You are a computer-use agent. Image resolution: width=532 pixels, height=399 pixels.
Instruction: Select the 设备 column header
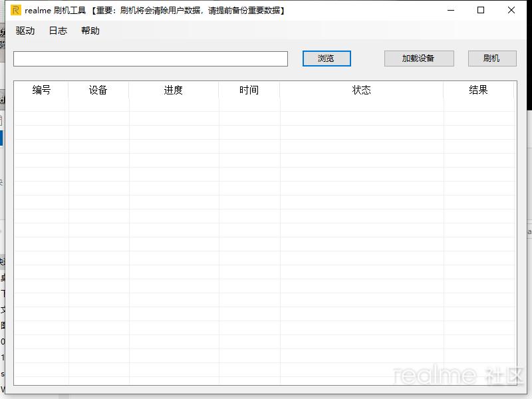tap(98, 90)
